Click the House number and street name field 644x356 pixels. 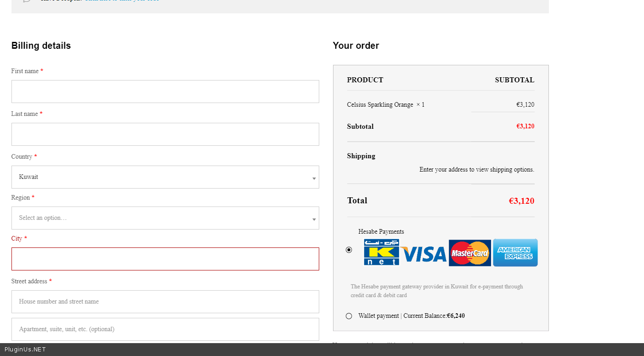click(165, 302)
